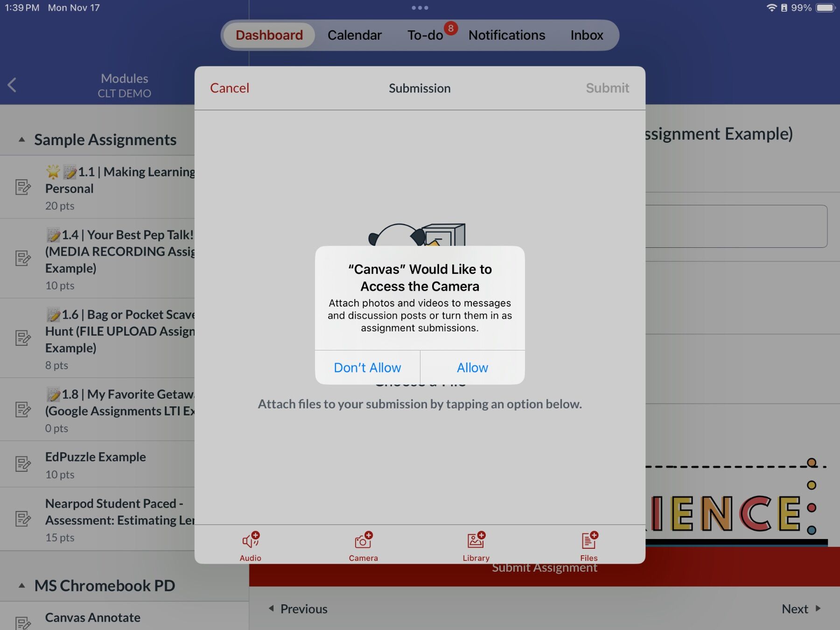Tap the text box in assignment details
The width and height of the screenshot is (840, 630).
[x=736, y=226]
